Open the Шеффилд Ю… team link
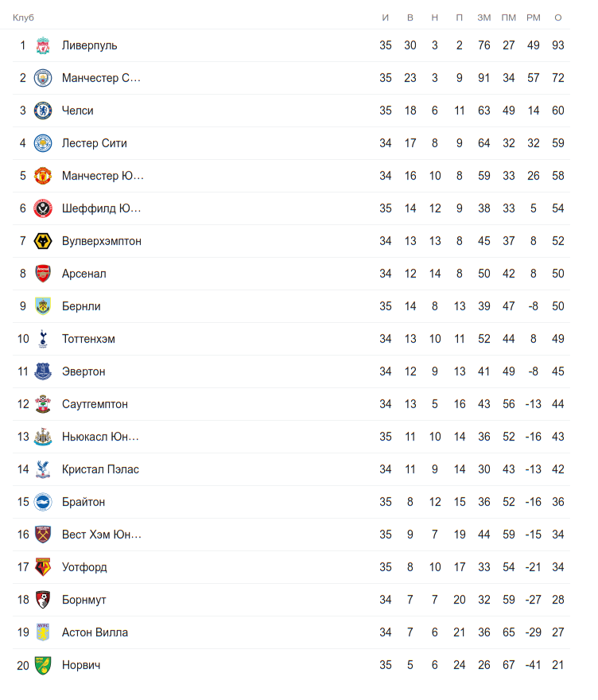This screenshot has height=700, width=598. (101, 208)
